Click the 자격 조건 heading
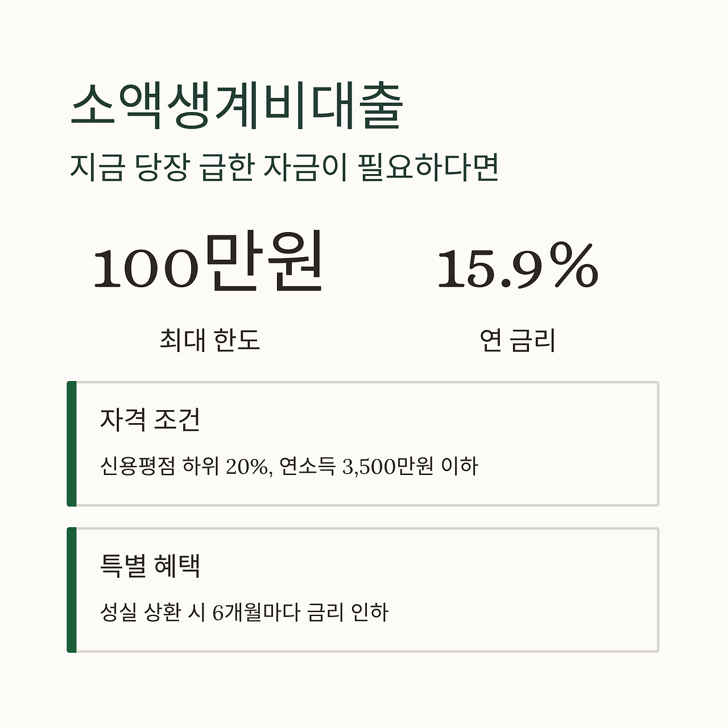Screen dimensions: 728x728 [x=150, y=420]
